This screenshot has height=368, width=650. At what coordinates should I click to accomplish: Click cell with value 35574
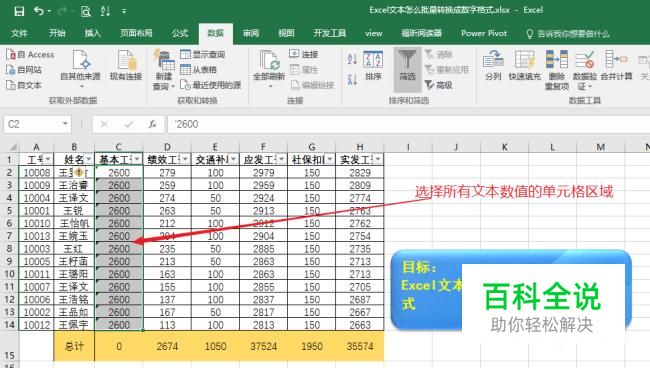click(x=360, y=346)
